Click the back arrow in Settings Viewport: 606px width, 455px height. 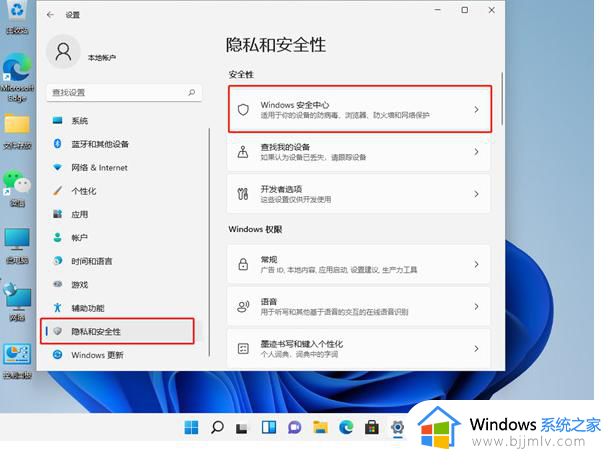tap(50, 15)
